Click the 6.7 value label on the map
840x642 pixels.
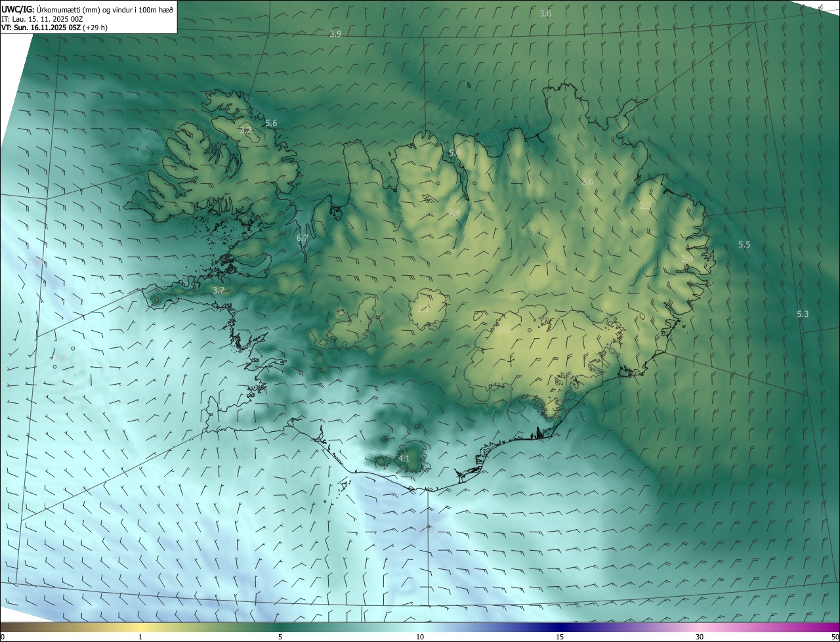click(303, 238)
